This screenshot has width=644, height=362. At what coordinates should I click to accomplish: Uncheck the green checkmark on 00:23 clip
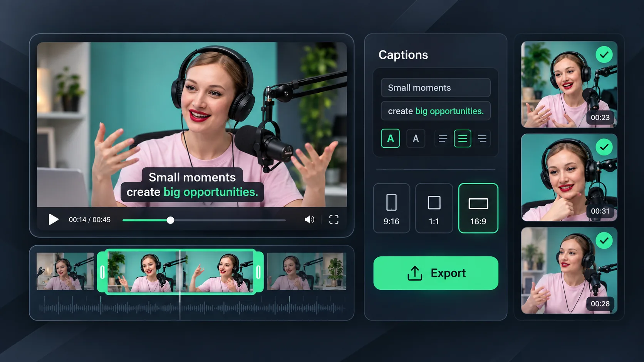[x=604, y=55]
